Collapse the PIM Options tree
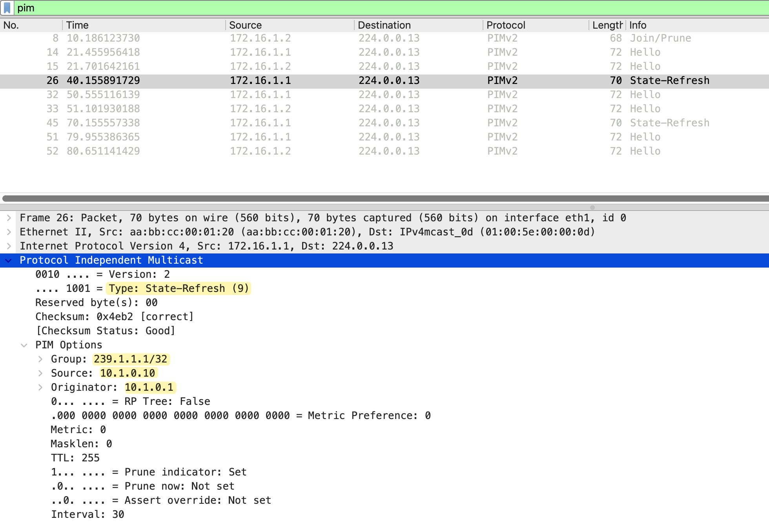This screenshot has width=769, height=532. click(x=24, y=345)
